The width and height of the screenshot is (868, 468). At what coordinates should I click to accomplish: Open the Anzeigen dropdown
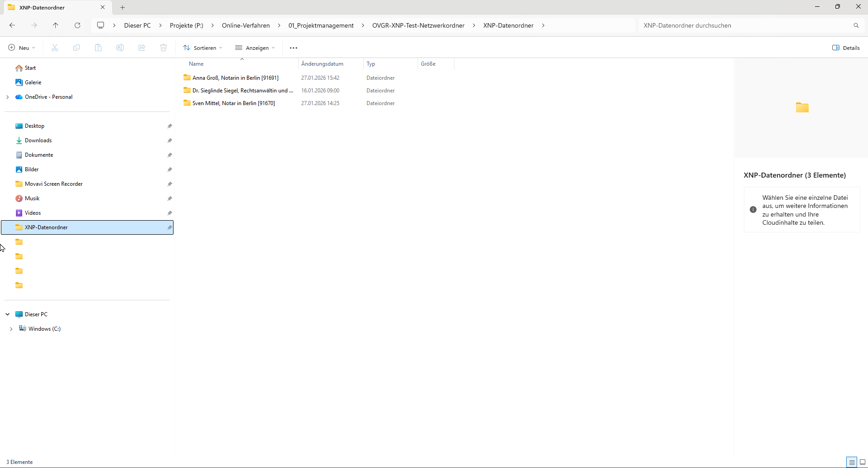(x=255, y=48)
